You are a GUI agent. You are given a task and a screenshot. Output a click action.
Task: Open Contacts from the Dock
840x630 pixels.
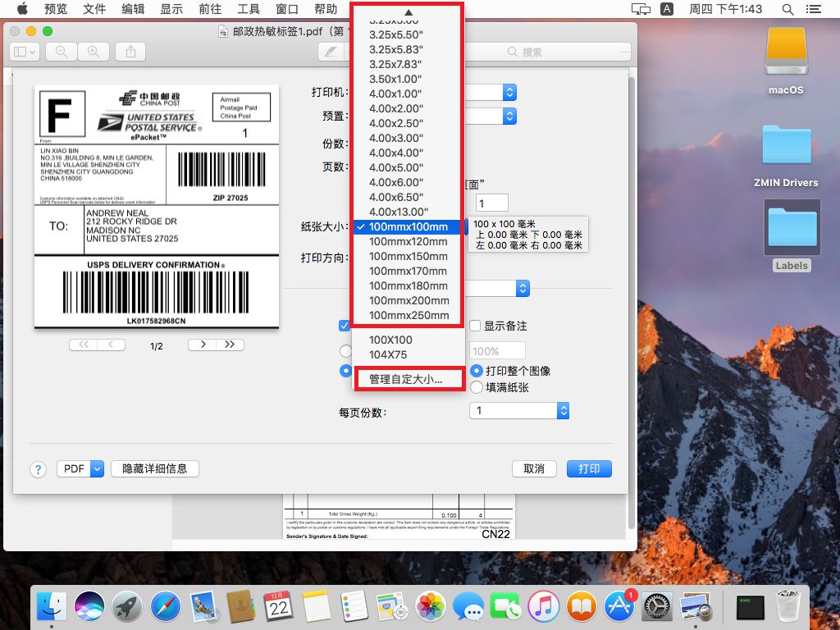tap(240, 606)
